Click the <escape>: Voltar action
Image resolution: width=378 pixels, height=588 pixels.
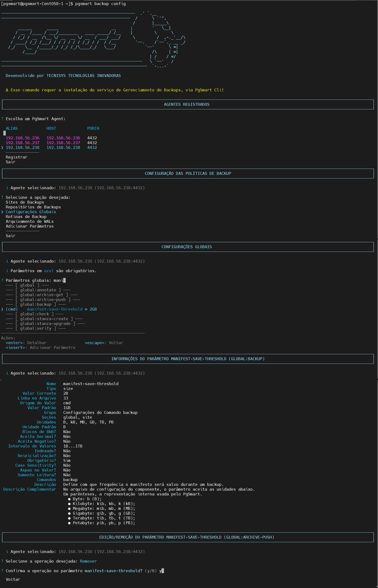pos(104,343)
